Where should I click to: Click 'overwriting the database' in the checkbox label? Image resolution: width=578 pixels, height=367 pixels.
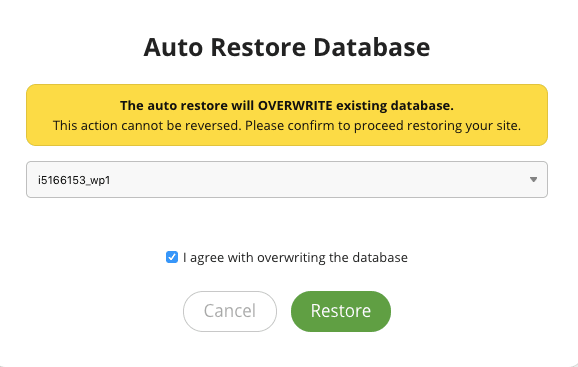(x=332, y=258)
